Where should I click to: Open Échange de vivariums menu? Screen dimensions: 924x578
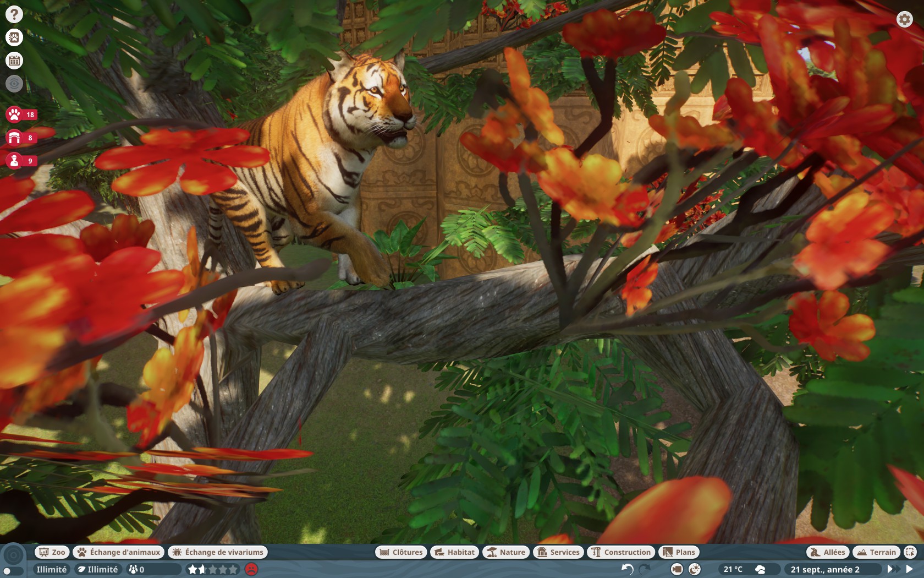(x=218, y=552)
